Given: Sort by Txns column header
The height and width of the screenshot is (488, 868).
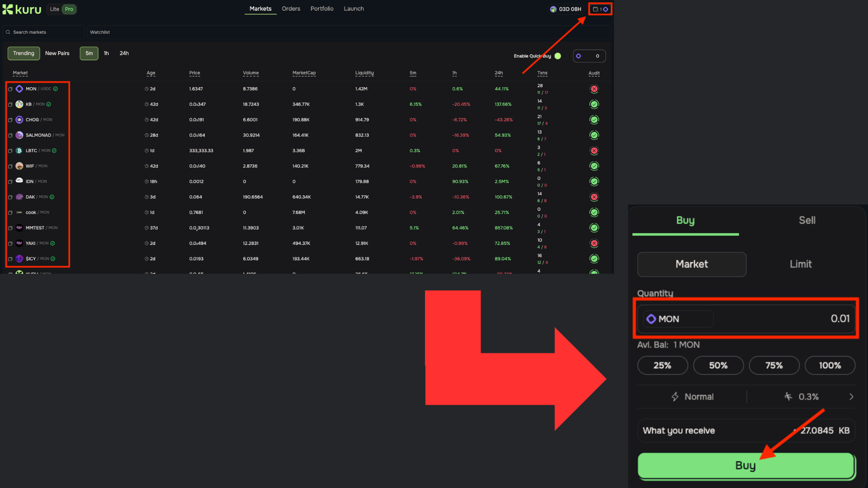Looking at the screenshot, I should [542, 73].
